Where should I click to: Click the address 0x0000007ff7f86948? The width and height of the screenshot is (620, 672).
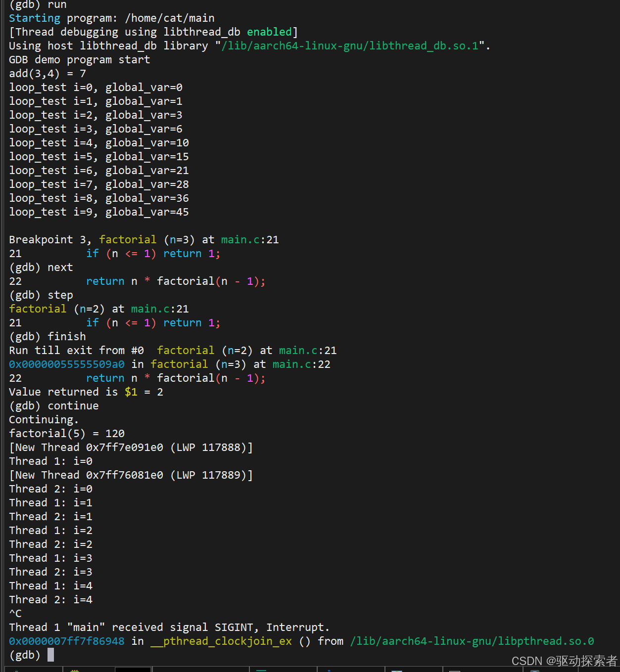(x=67, y=641)
